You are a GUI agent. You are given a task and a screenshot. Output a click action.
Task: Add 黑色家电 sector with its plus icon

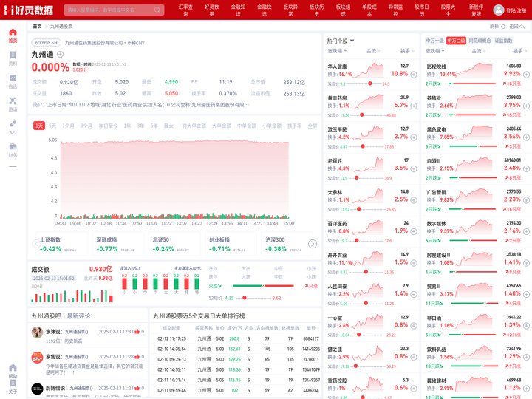(x=526, y=137)
